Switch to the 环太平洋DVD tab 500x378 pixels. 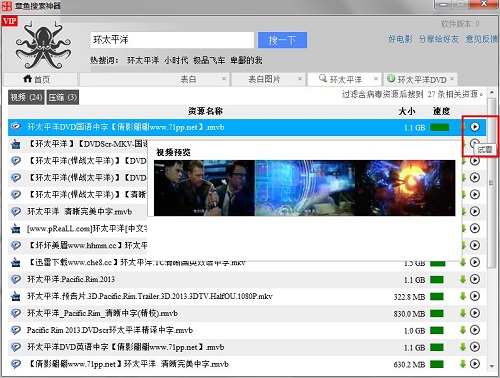tap(420, 79)
